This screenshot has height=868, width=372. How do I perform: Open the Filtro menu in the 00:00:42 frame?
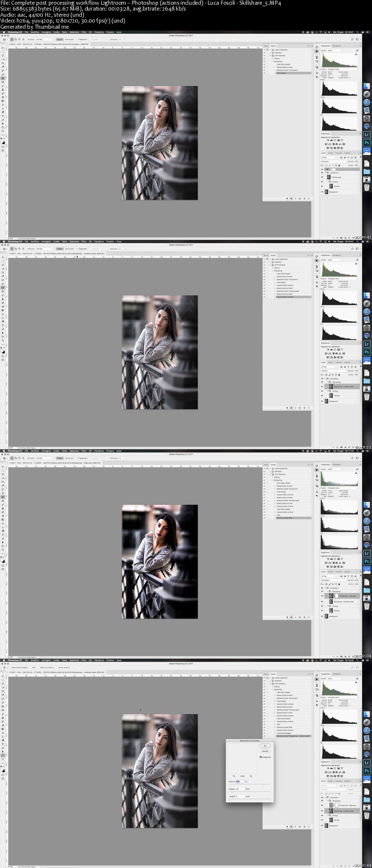pyautogui.click(x=84, y=32)
